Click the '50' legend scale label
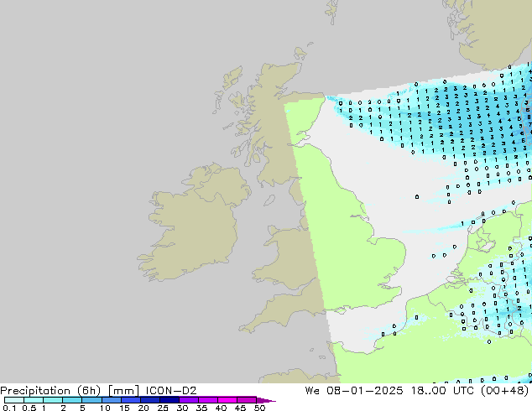This screenshot has width=532, height=411. 260,408
